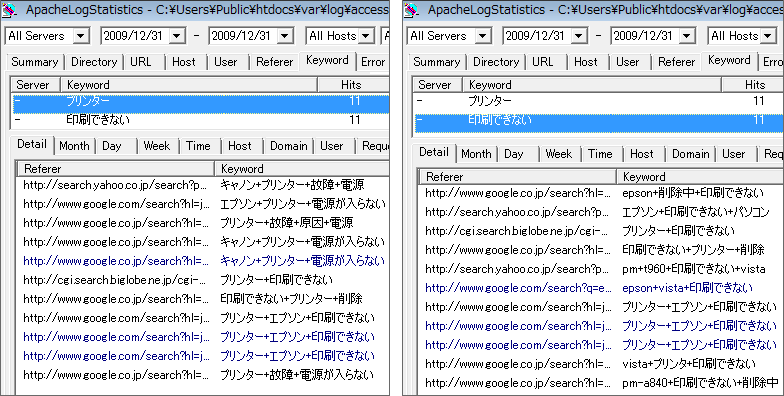Screen dimensions: 784x396
Task: Open Time sub-tab in right window
Action: tap(600, 154)
